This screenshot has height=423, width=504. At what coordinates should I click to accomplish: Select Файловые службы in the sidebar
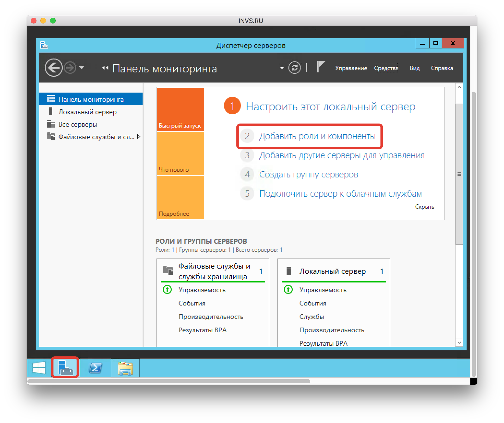(91, 137)
